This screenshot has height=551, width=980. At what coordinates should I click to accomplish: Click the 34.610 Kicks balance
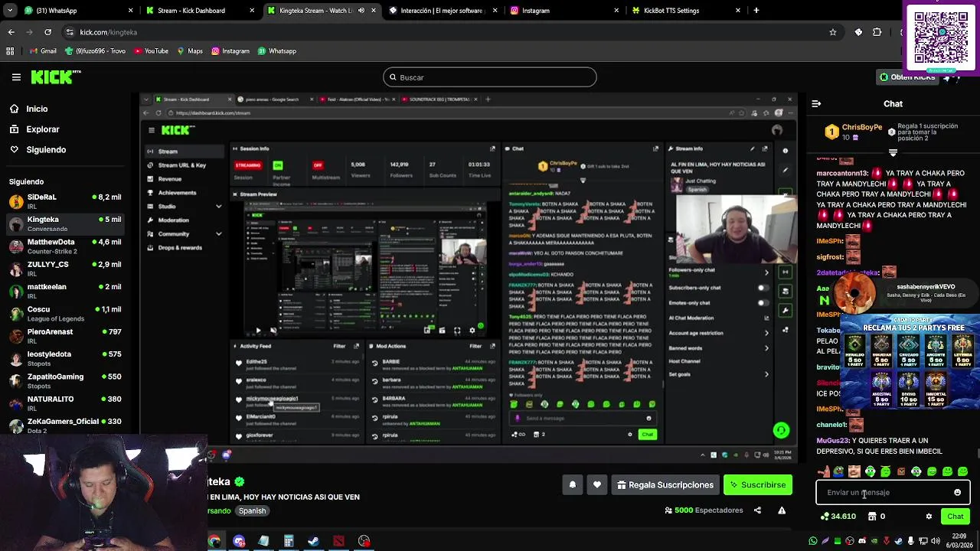[838, 517]
